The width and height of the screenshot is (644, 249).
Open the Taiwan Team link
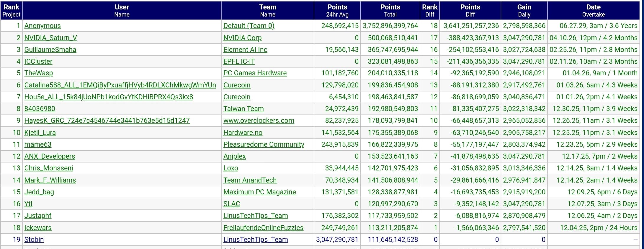243,109
